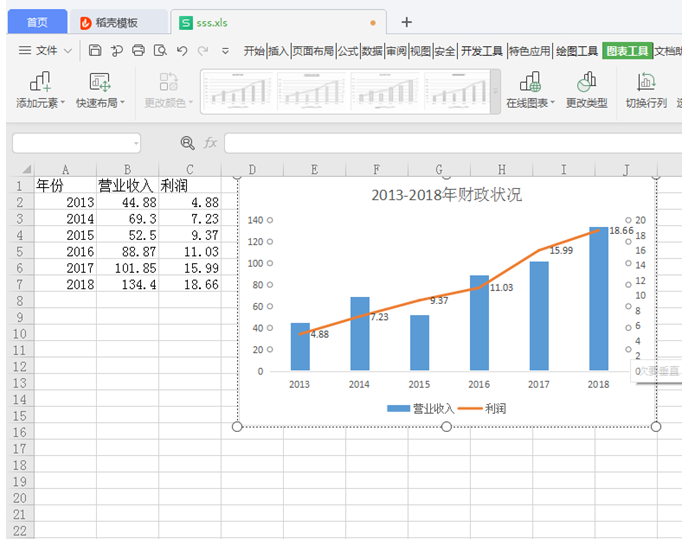The image size is (691, 539).
Task: Open the Name Box dropdown arrow
Action: 136,143
